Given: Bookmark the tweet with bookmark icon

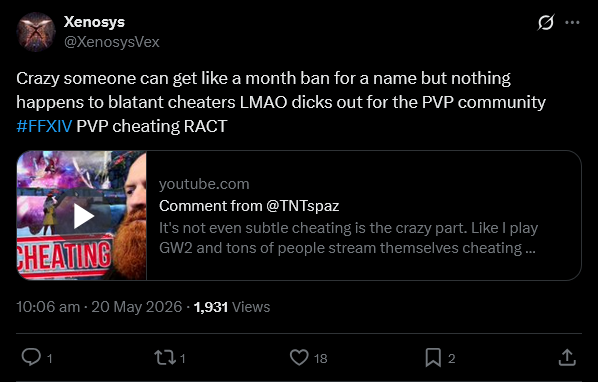Looking at the screenshot, I should (433, 358).
